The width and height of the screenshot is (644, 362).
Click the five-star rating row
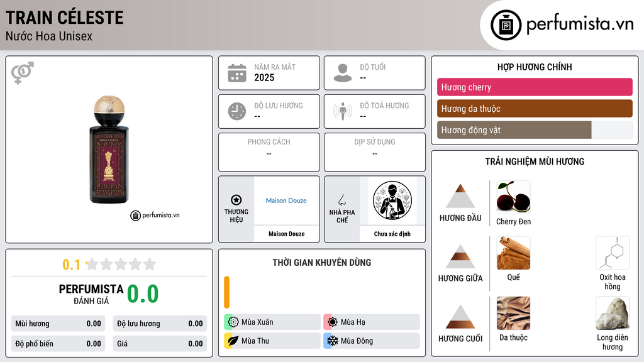point(121,264)
